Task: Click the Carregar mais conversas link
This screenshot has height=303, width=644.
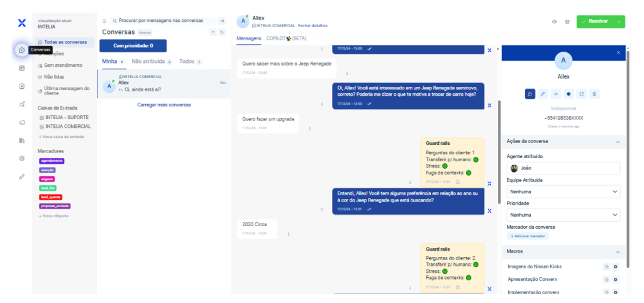Action: coord(164,105)
